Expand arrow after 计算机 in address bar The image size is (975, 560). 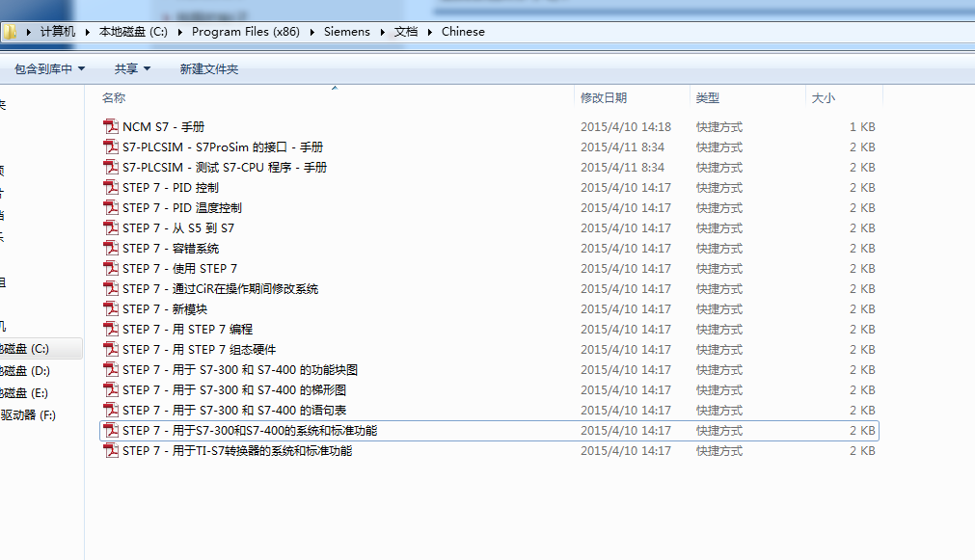point(88,32)
